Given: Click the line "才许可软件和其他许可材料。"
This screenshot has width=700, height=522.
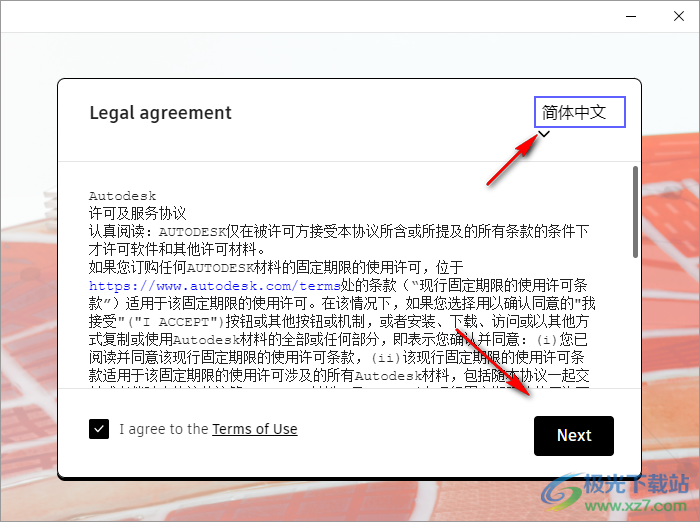Looking at the screenshot, I should click(x=178, y=249).
